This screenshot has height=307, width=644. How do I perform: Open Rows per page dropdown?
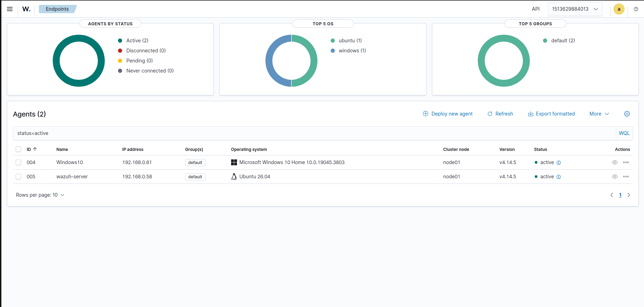tap(40, 195)
